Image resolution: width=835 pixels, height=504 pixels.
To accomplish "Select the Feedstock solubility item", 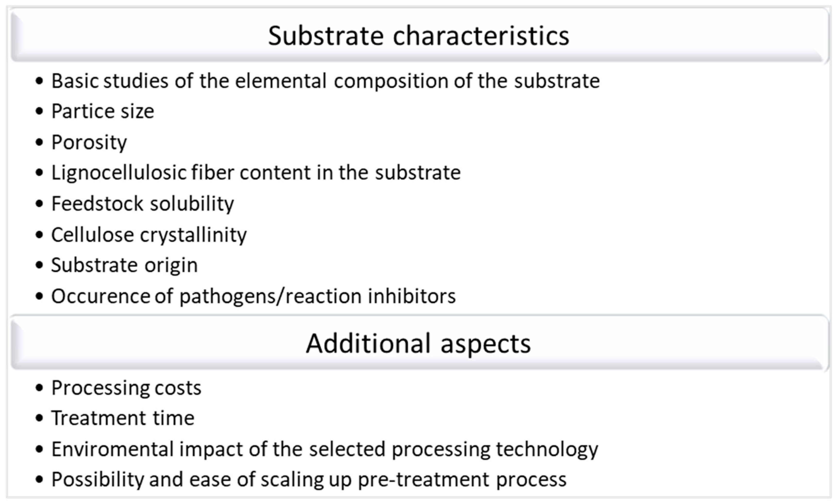I will click(x=142, y=204).
